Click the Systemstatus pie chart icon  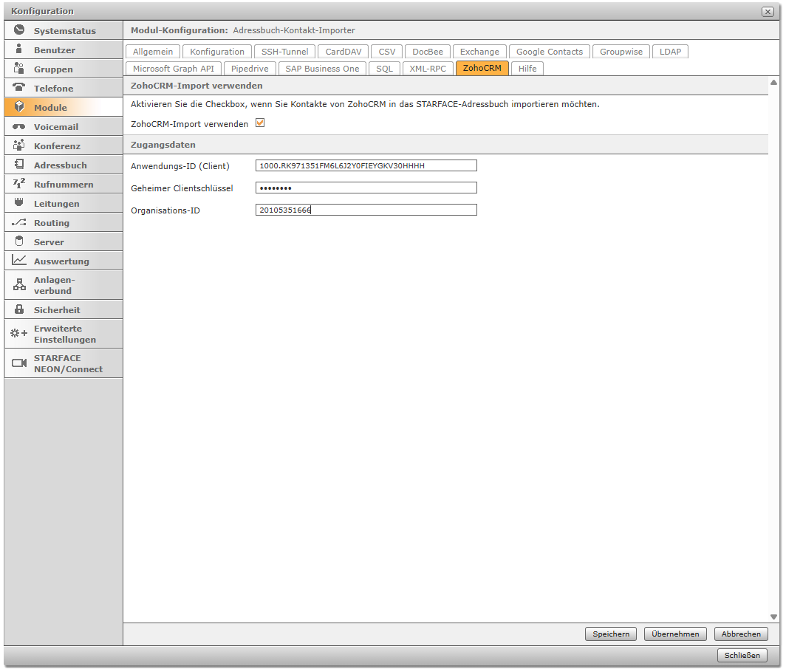19,30
